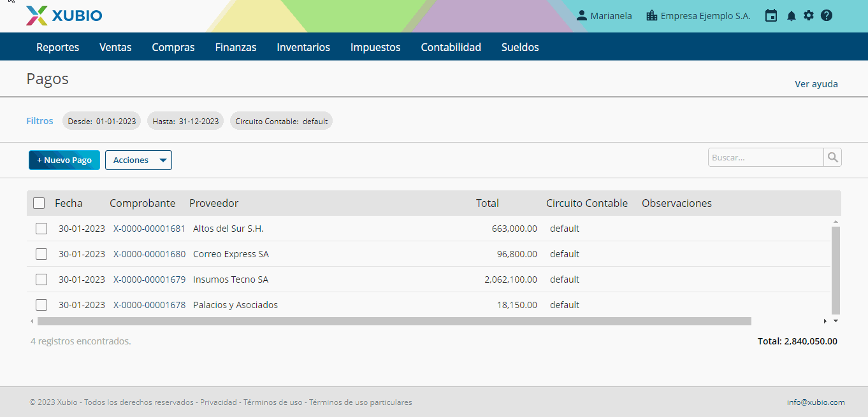868x417 pixels.
Task: Open the Sueldos menu
Action: pyautogui.click(x=520, y=47)
